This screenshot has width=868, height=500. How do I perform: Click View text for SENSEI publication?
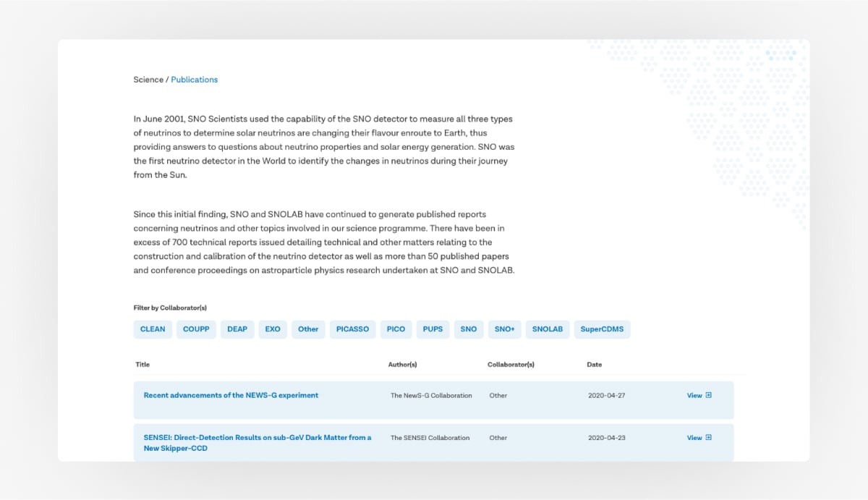coord(694,438)
